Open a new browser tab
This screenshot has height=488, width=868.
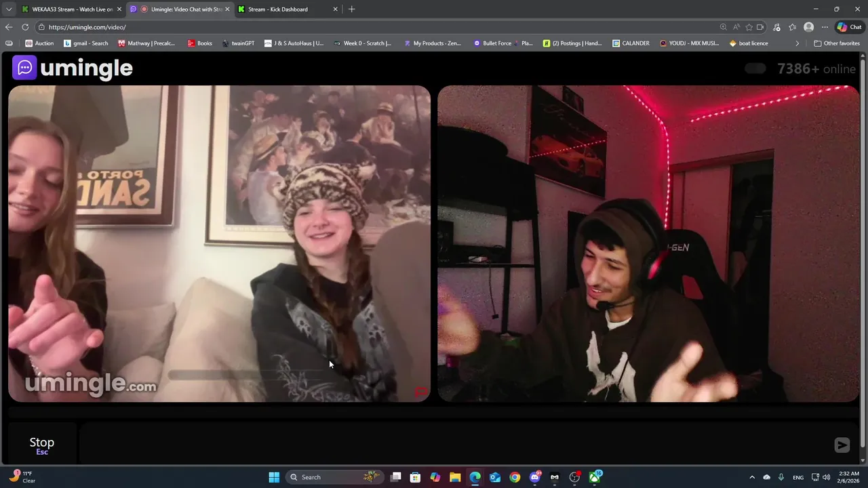tap(351, 9)
